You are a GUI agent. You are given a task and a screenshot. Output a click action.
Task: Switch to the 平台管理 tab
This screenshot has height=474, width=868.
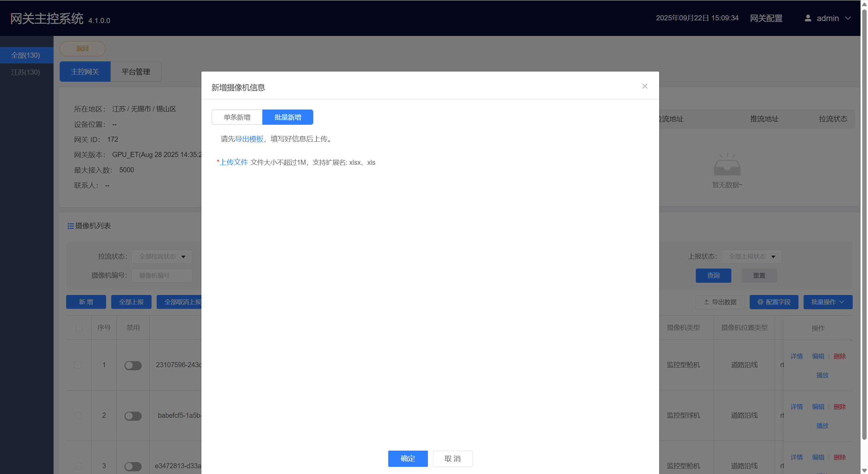coord(136,72)
